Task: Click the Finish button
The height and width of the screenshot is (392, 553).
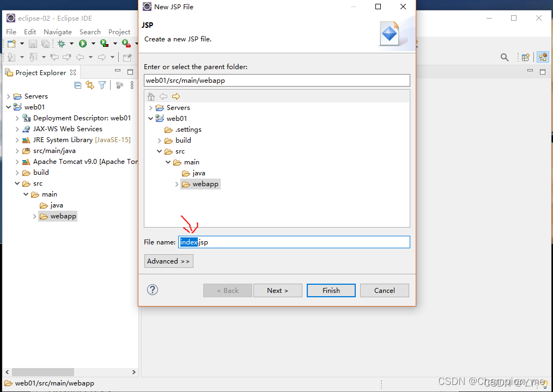Action: [x=331, y=291]
